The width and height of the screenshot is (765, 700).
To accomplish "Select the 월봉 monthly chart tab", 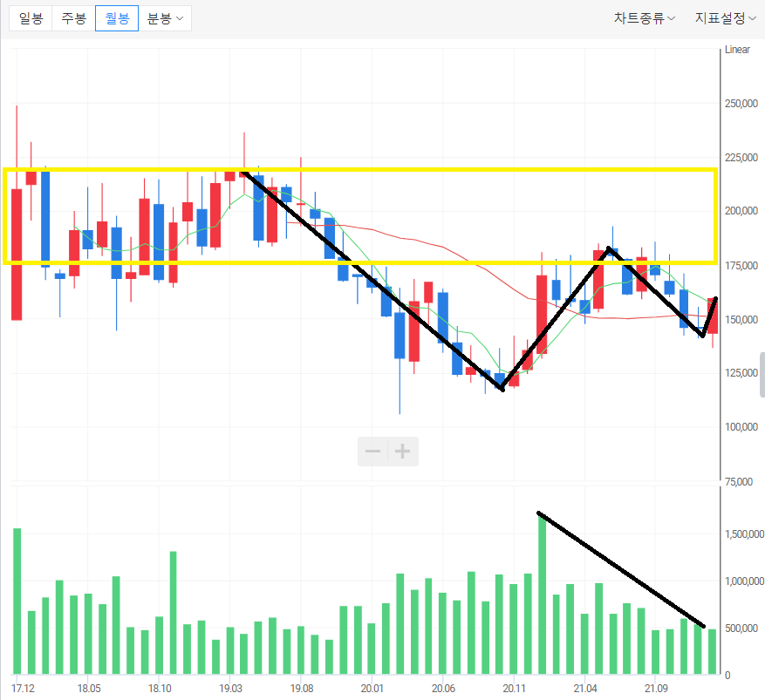I will 117,18.
